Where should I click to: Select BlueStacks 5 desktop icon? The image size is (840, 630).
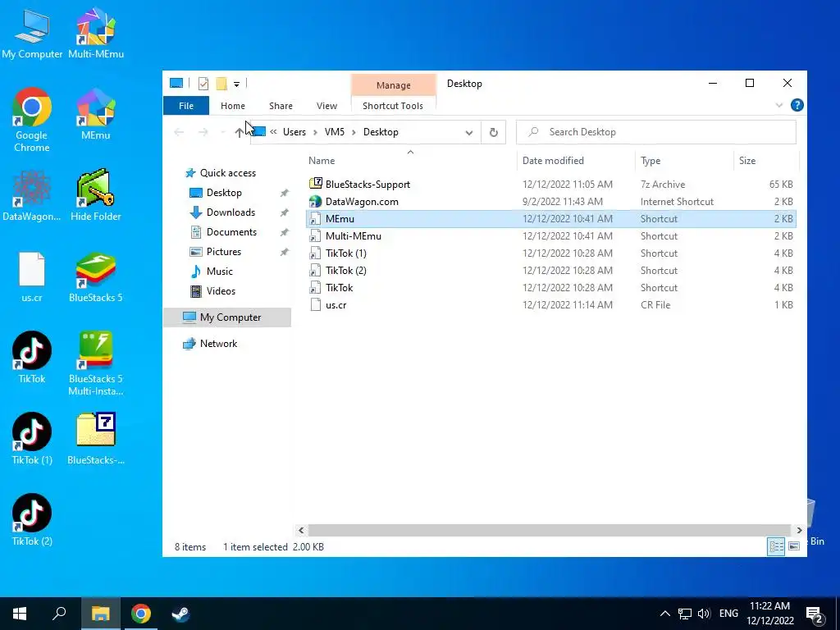point(96,277)
